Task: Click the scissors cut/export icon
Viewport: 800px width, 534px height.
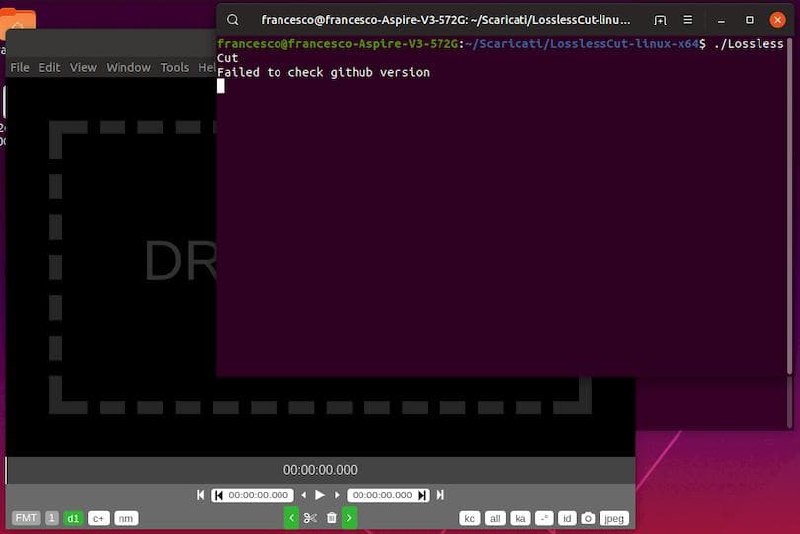Action: coord(310,518)
